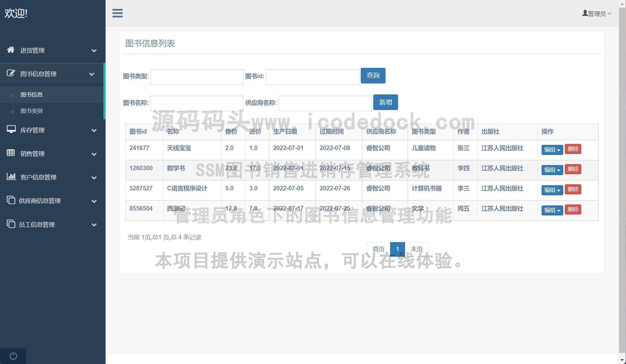626x364 pixels.
Task: Click the 新增 add button
Action: pos(385,102)
